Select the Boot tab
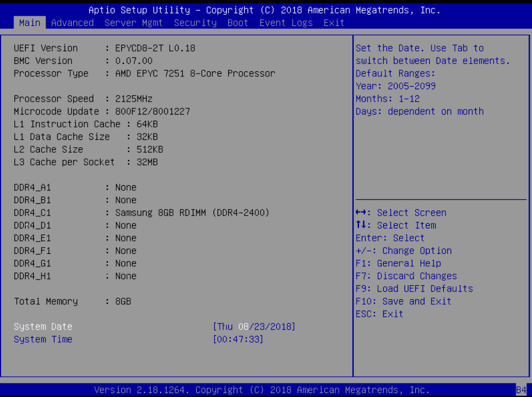 [x=238, y=23]
